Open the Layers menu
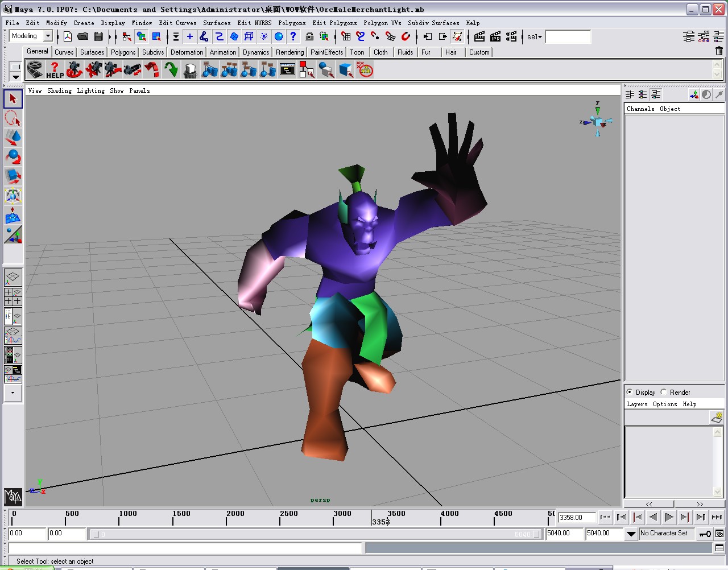The height and width of the screenshot is (570, 728). 637,404
